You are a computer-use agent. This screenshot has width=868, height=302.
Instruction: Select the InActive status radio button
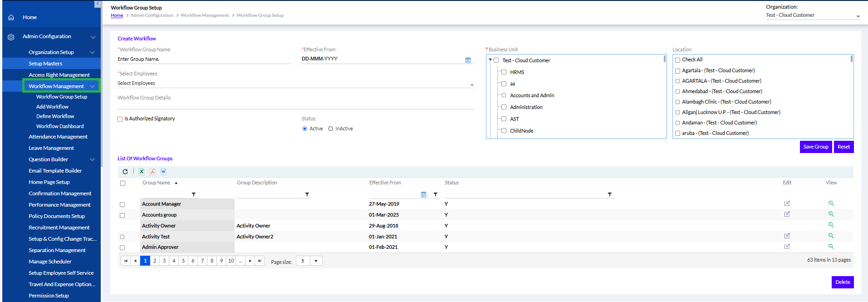click(330, 129)
